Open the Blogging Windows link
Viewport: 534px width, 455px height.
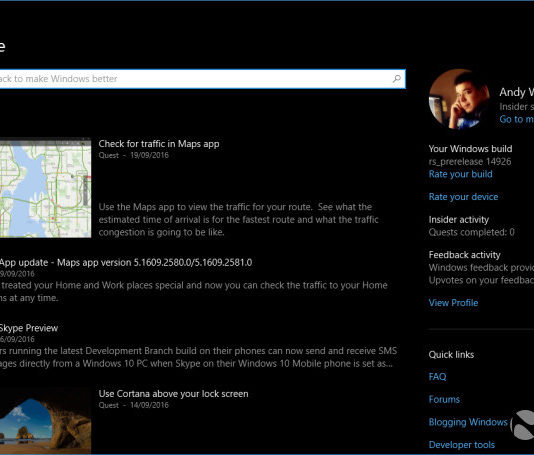click(468, 422)
